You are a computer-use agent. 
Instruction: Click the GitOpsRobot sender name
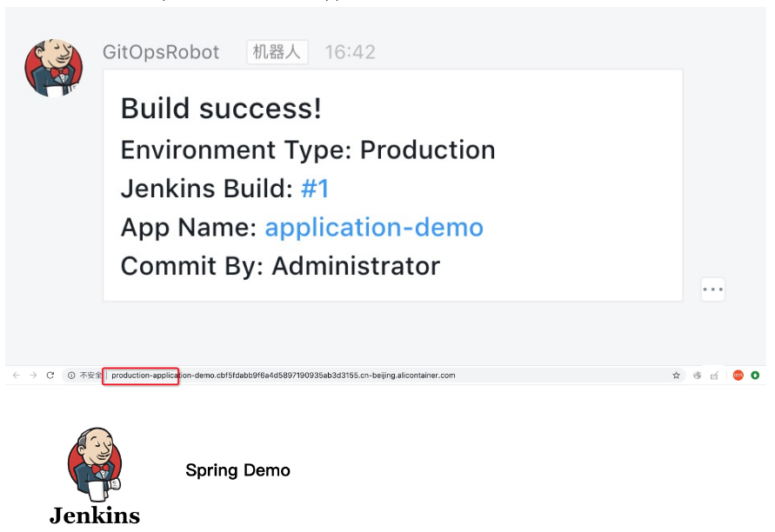point(161,52)
